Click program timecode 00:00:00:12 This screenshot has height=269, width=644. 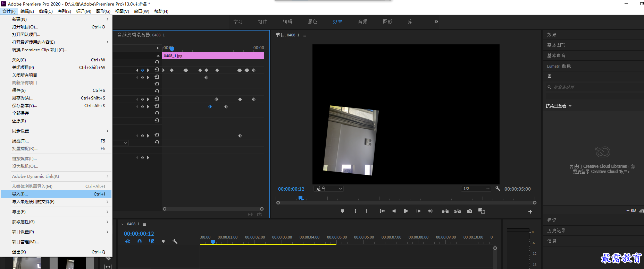(x=291, y=189)
